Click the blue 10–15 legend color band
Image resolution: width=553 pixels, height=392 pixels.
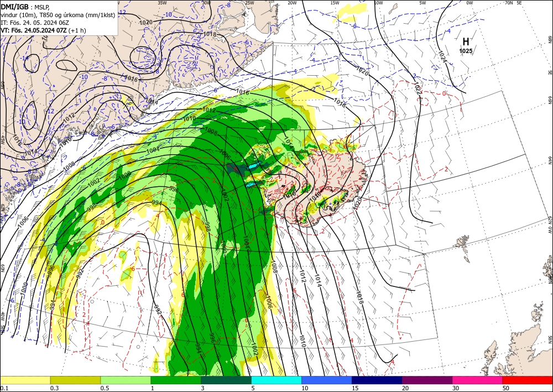(327, 380)
